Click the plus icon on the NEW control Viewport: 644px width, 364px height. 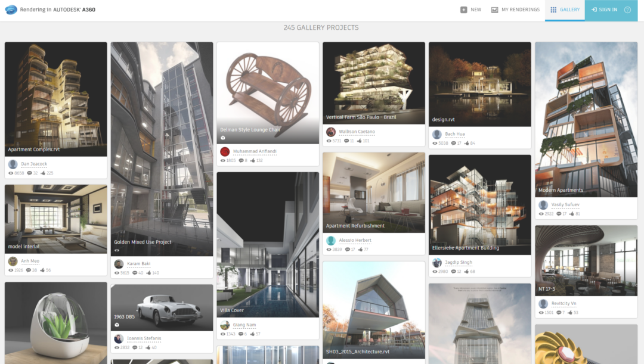[x=463, y=9]
